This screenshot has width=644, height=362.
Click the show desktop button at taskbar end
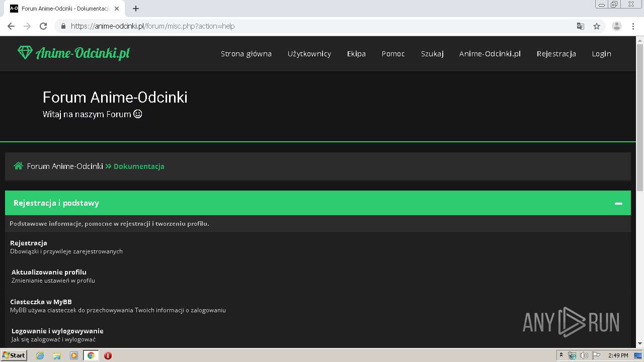638,355
